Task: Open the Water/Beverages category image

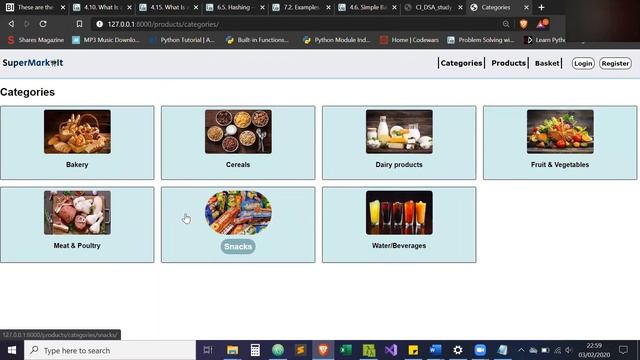Action: (x=399, y=213)
